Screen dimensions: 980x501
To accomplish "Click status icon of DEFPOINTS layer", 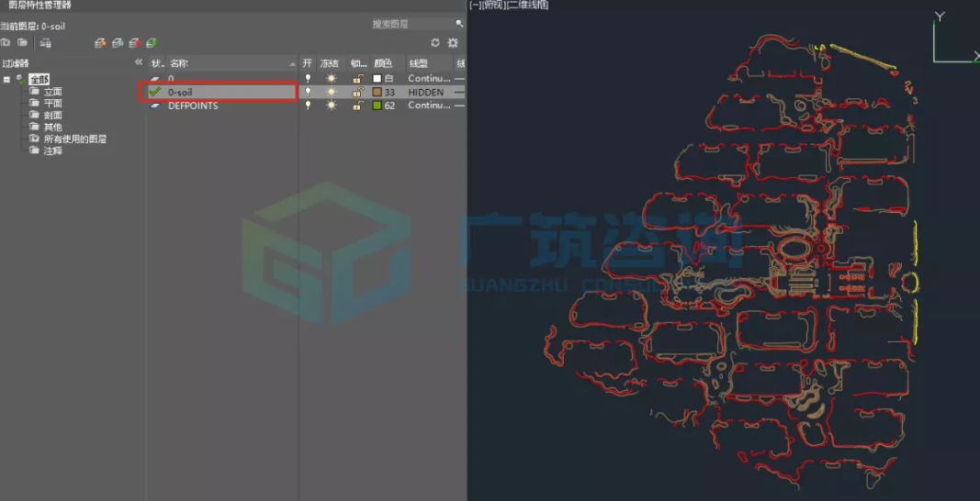I will [155, 106].
